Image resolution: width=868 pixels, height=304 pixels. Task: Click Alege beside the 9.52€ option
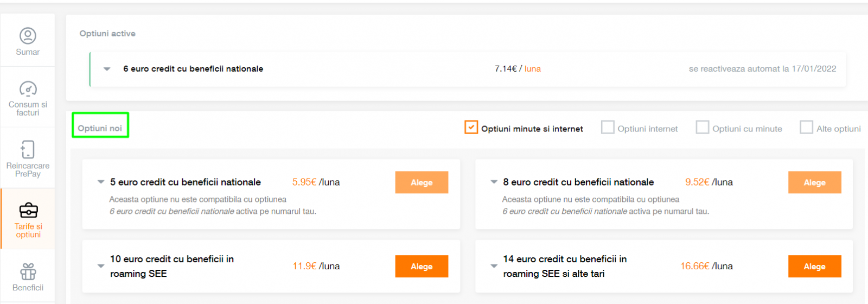[814, 182]
